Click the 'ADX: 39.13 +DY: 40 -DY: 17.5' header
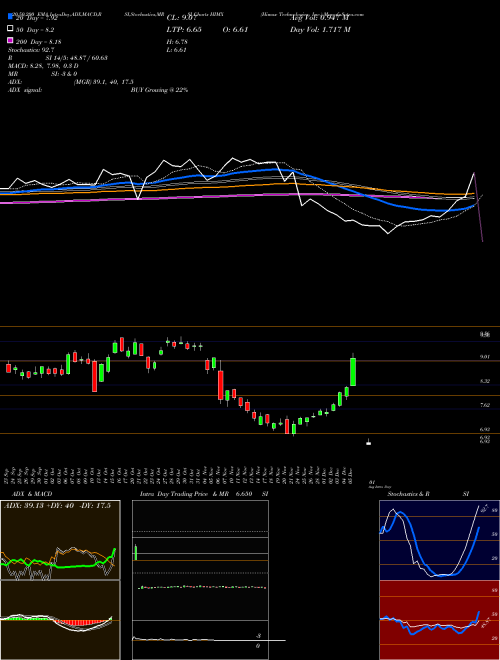This screenshot has width=500, height=660. (x=57, y=506)
